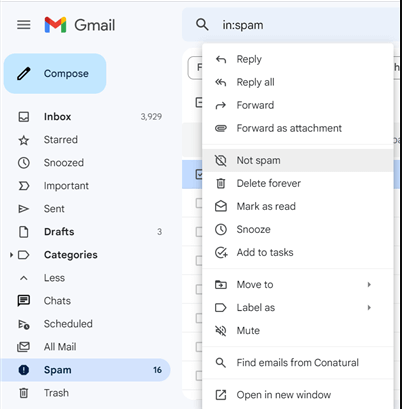Click the Drafts count 3
The width and height of the screenshot is (402, 409).
point(159,232)
